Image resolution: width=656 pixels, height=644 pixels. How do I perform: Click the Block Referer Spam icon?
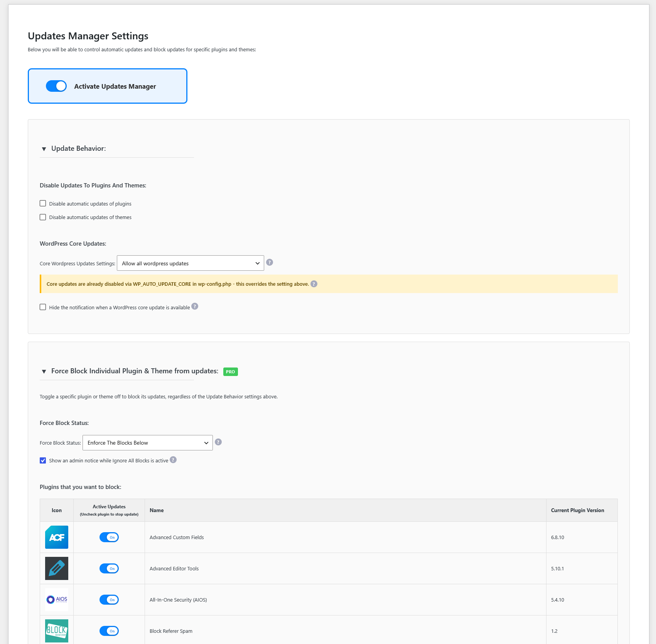click(57, 631)
